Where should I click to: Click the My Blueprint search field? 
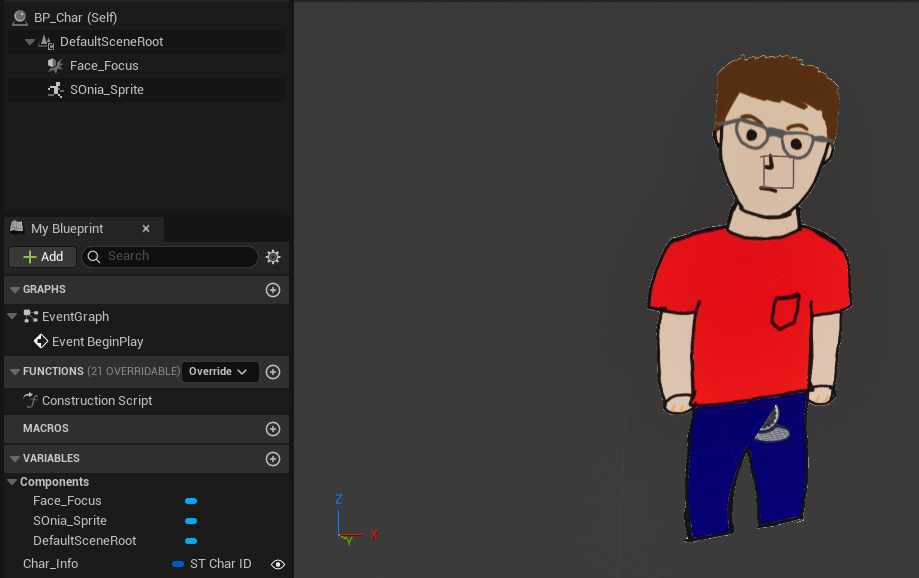[x=170, y=256]
